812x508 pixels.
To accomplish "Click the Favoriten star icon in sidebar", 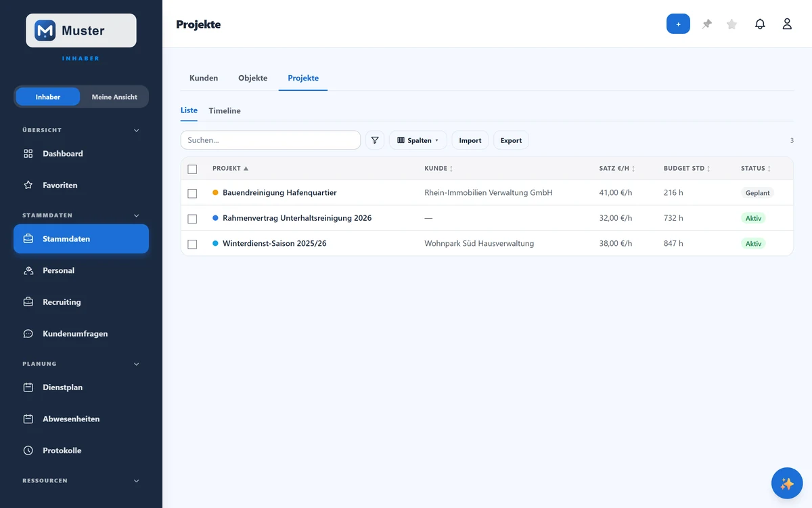I will (x=28, y=185).
